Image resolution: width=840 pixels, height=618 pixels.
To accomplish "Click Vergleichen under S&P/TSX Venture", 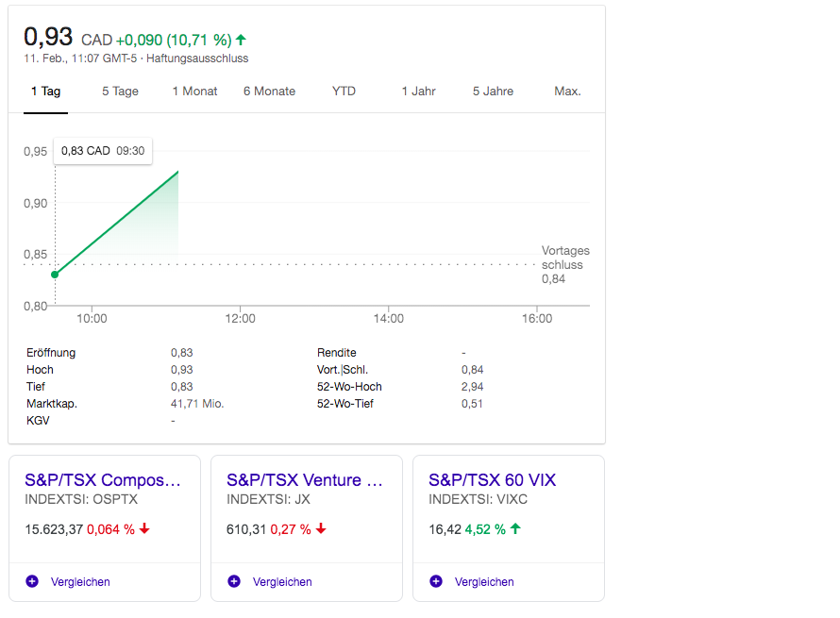I will [282, 582].
